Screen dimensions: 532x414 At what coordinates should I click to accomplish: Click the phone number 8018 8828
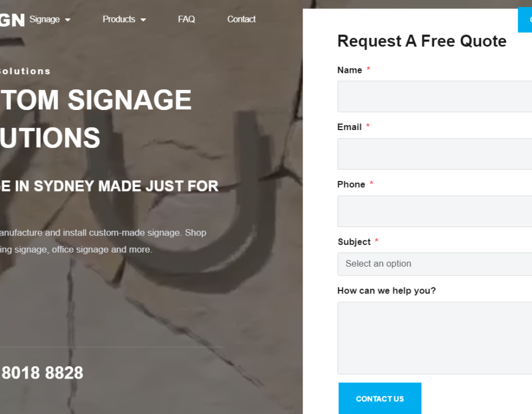42,373
